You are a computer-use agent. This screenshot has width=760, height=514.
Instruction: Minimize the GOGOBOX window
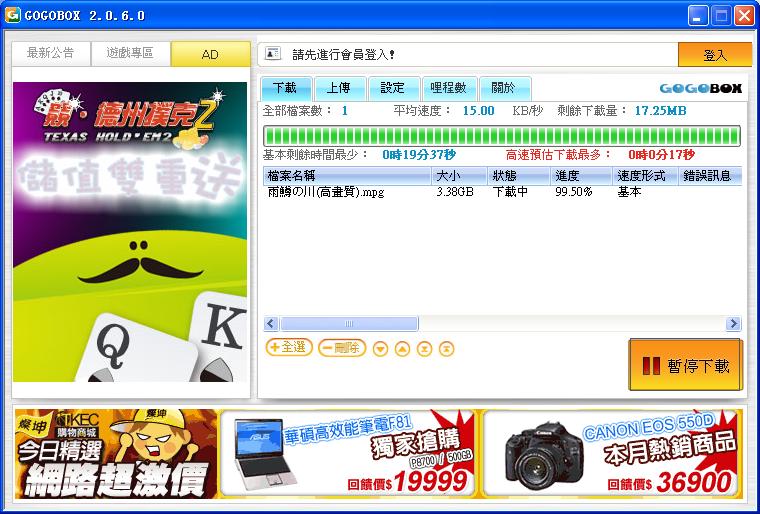click(x=698, y=16)
